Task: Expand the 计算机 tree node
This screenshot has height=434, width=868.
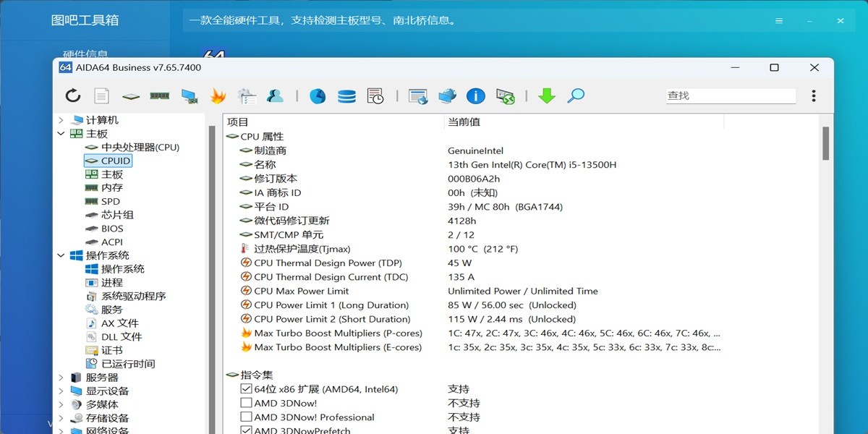Action: (x=61, y=119)
